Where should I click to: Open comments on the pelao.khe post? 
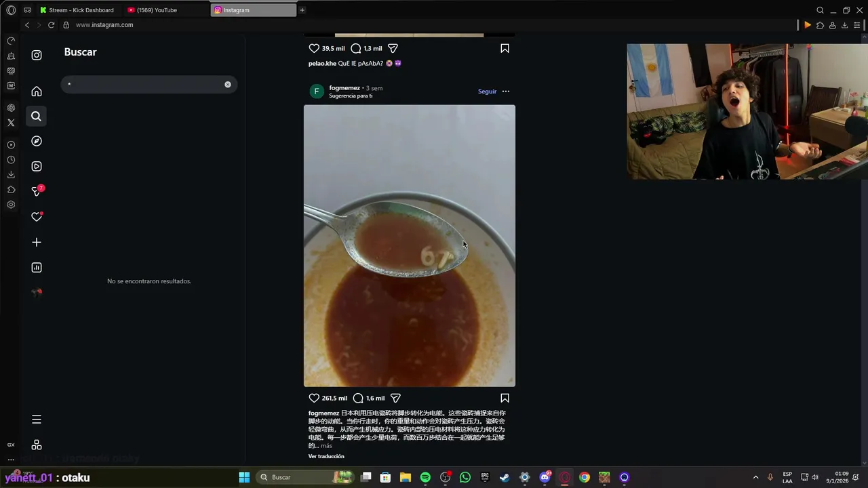click(356, 48)
